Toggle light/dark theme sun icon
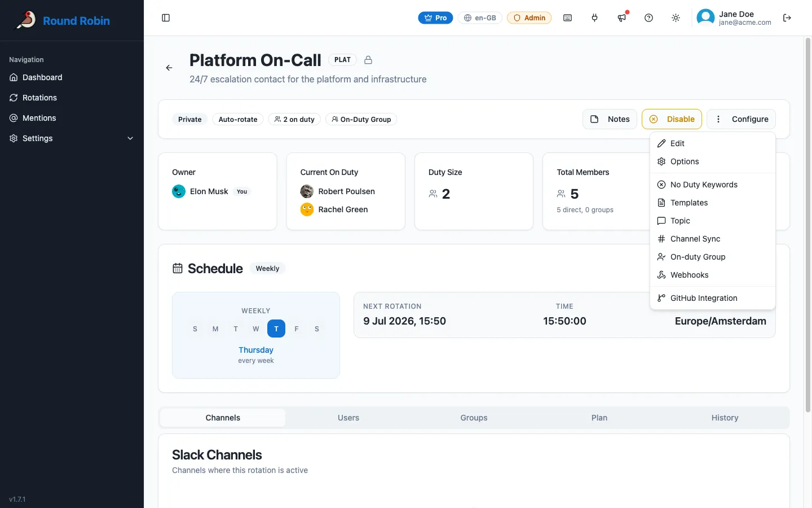 point(676,18)
